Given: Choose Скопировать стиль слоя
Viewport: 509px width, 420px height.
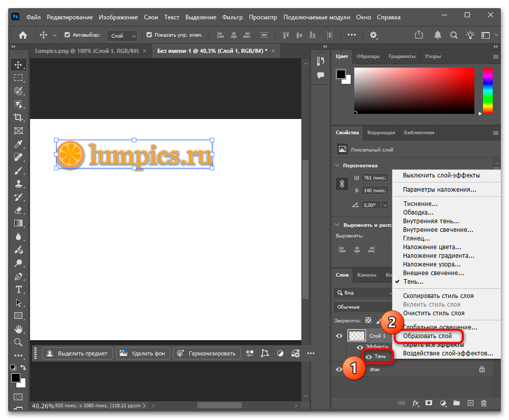Looking at the screenshot, I should [x=438, y=296].
